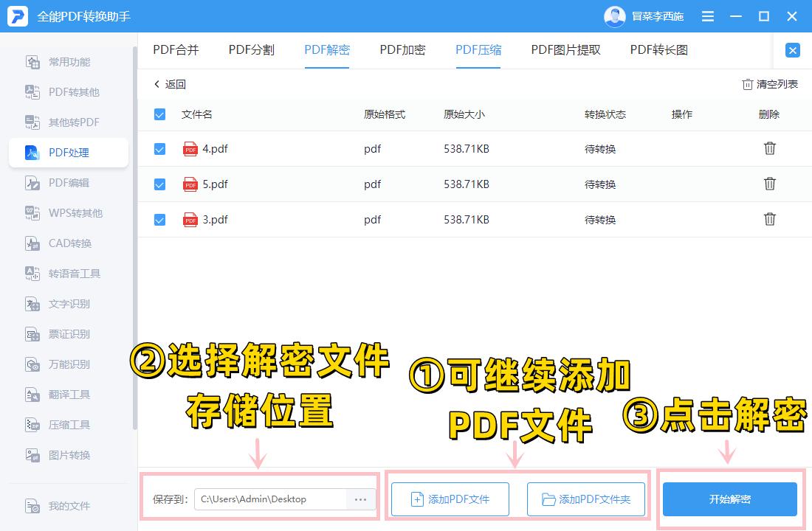812x531 pixels.
Task: Click the 原始大小 column header
Action: [464, 114]
